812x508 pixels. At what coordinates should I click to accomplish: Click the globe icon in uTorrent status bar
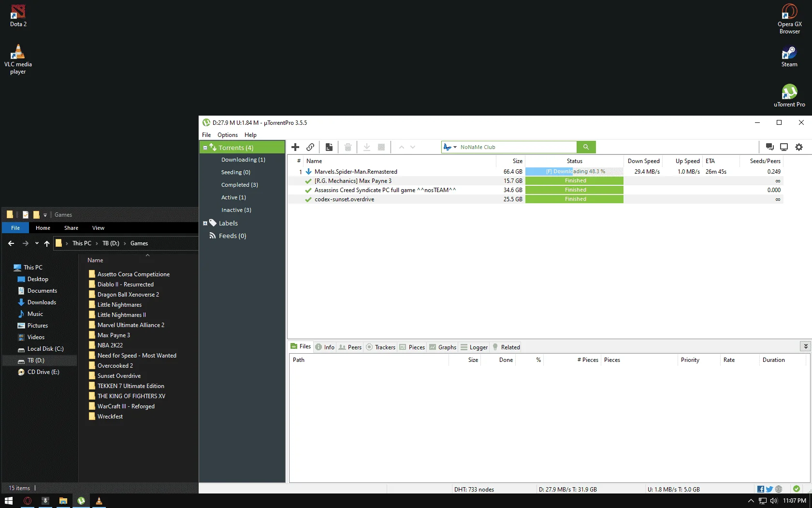pos(779,489)
